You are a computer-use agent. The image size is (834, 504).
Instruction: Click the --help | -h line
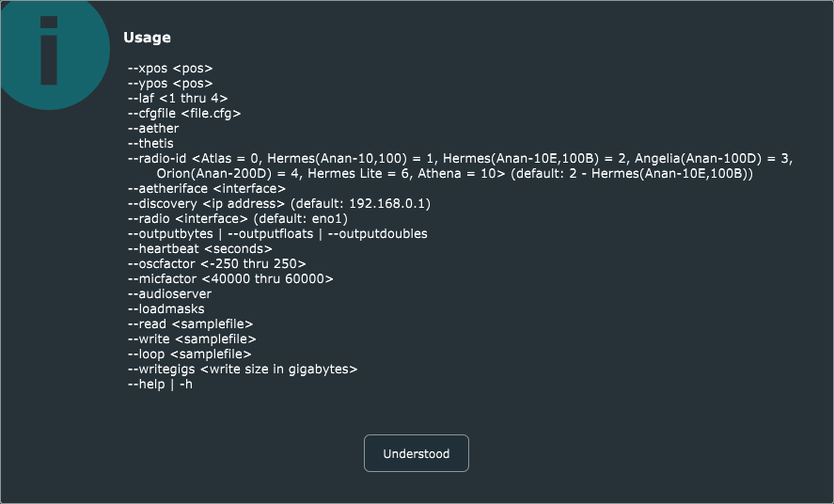[x=160, y=384]
